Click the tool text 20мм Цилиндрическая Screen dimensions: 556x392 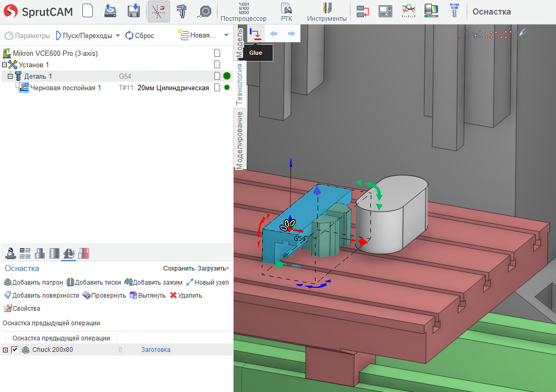[173, 88]
